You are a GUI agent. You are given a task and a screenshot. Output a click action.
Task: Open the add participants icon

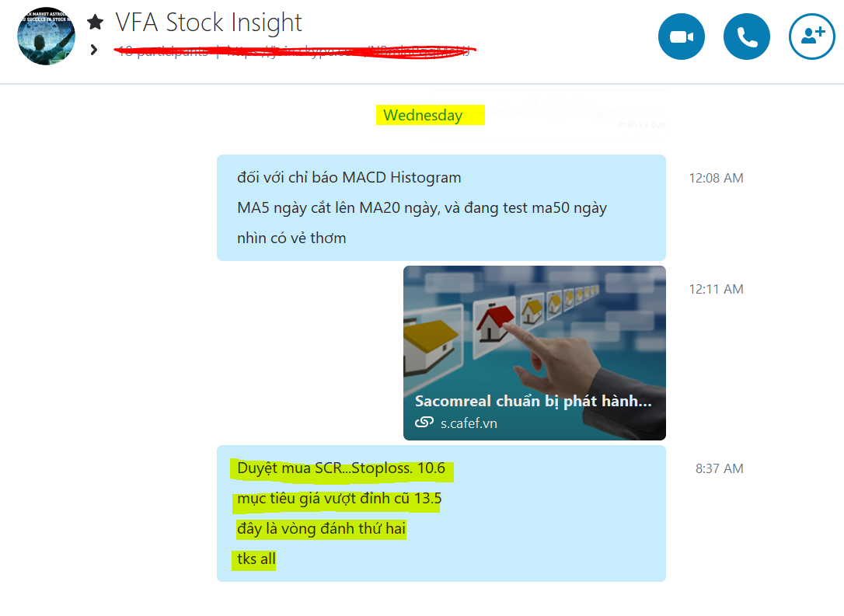coord(811,37)
